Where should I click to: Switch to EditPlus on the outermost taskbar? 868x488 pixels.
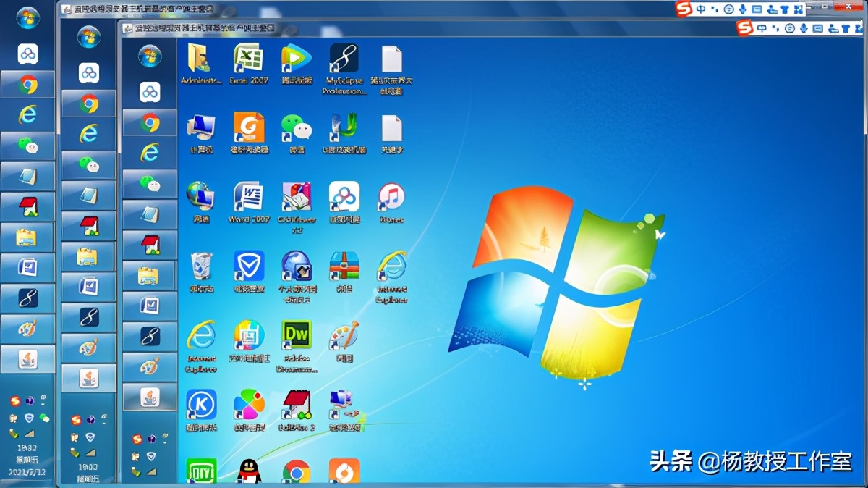click(27, 206)
